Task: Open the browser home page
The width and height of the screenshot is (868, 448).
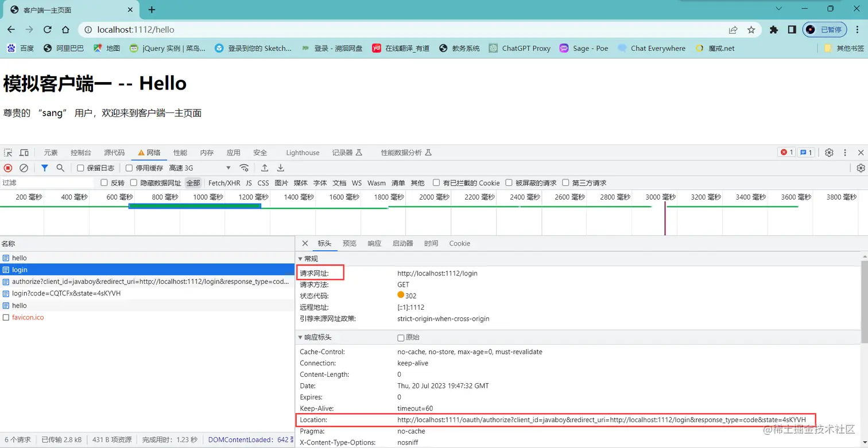Action: [65, 30]
